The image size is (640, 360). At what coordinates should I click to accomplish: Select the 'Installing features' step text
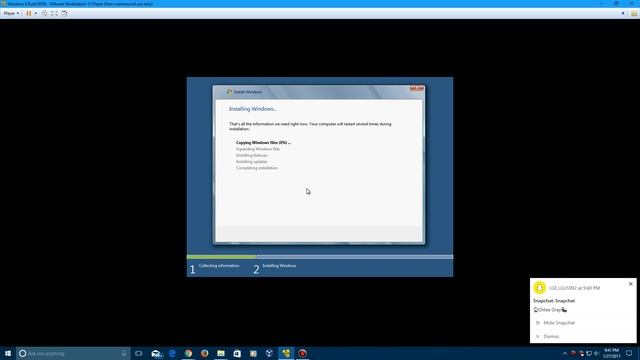(x=251, y=155)
